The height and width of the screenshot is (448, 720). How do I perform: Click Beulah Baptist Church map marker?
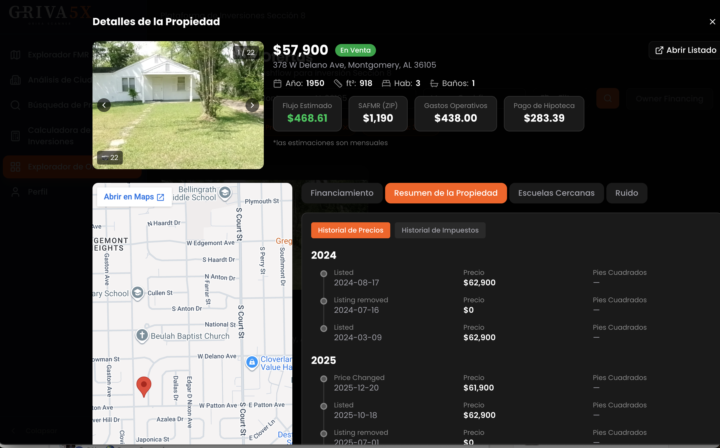point(142,336)
